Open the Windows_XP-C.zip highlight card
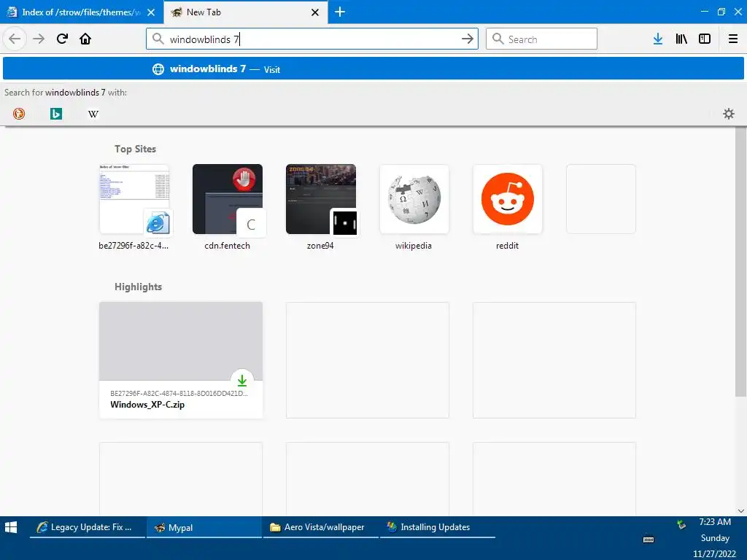The height and width of the screenshot is (560, 747). pos(181,360)
